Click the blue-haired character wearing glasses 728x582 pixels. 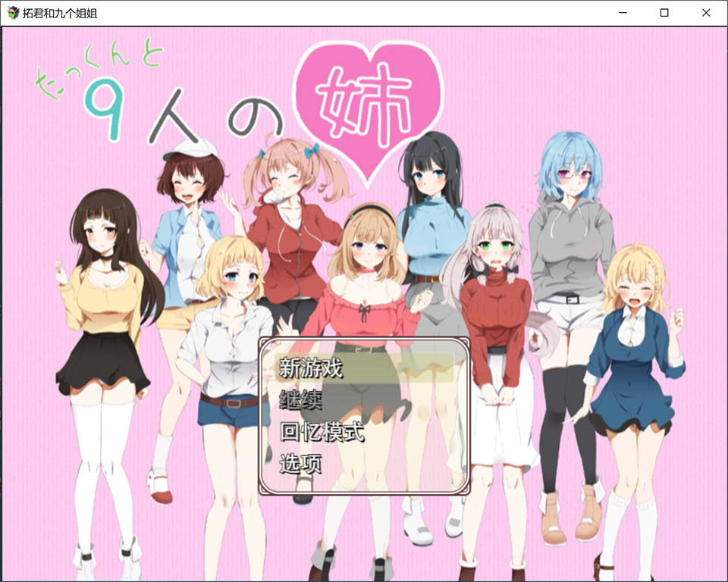[x=570, y=227]
